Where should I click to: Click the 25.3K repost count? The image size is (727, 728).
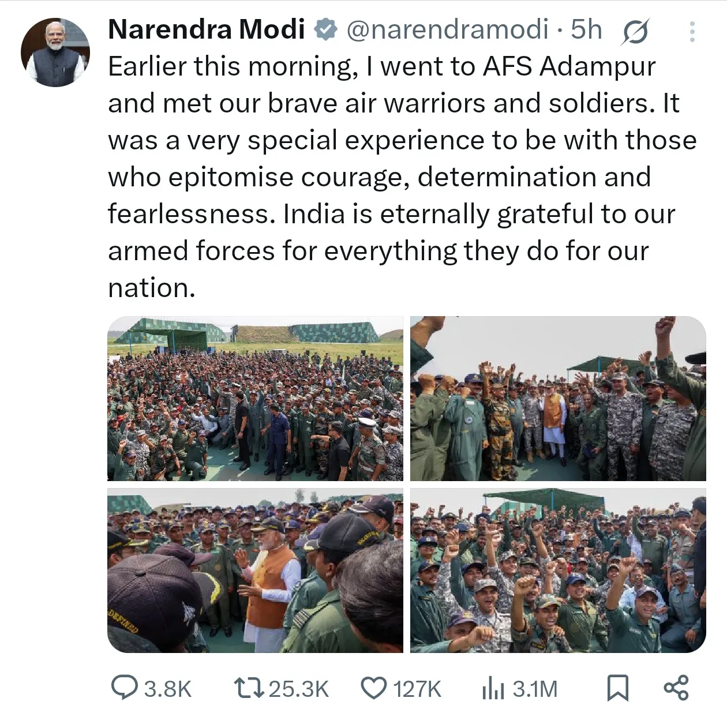click(x=299, y=689)
